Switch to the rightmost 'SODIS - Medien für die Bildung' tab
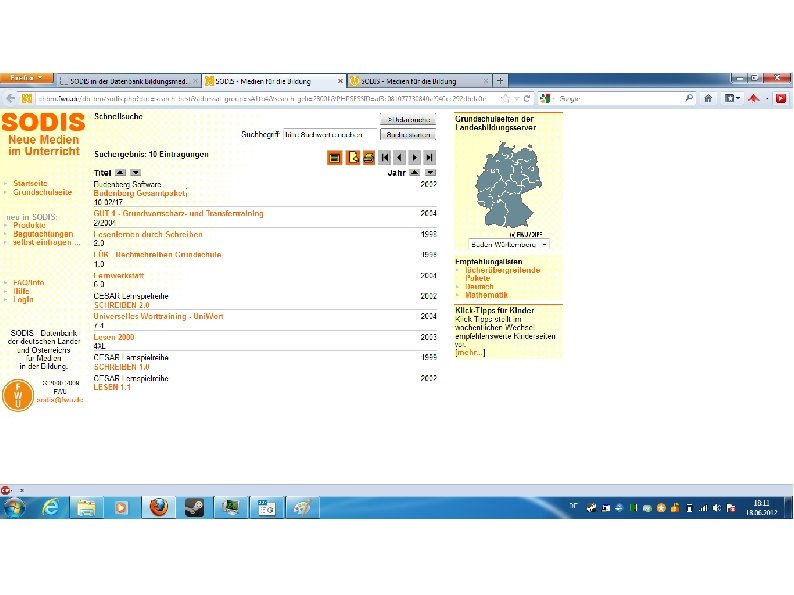This screenshot has height=595, width=794. [x=419, y=81]
